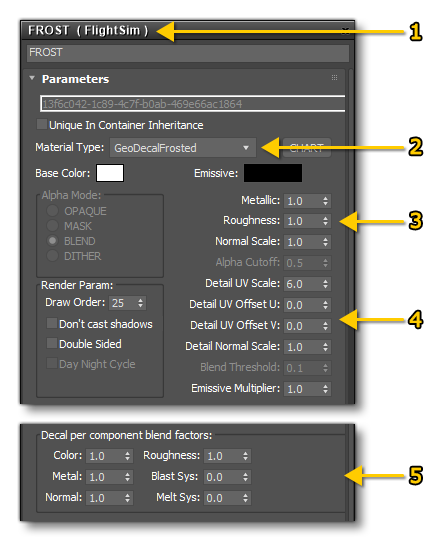Click the Detail UV Scale value field
This screenshot has height=541, width=435.
[x=302, y=284]
